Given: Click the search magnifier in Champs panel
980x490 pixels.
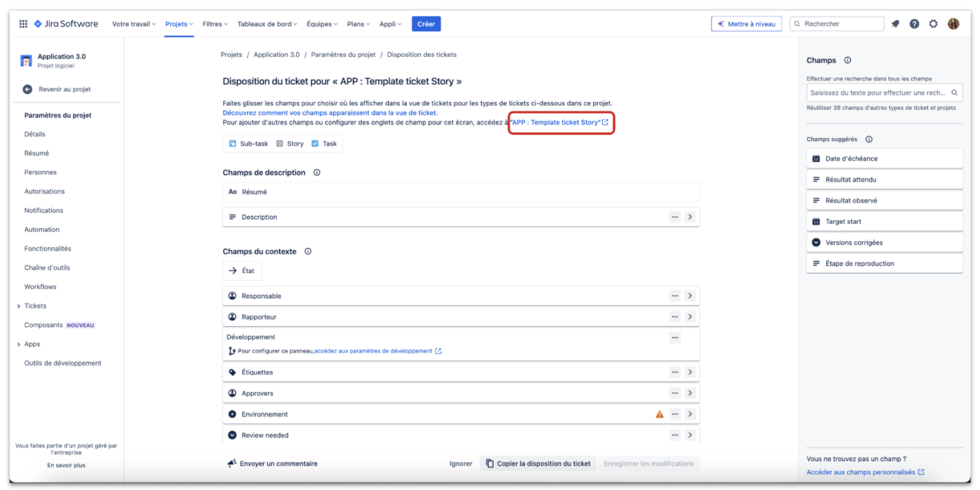Looking at the screenshot, I should pyautogui.click(x=954, y=92).
